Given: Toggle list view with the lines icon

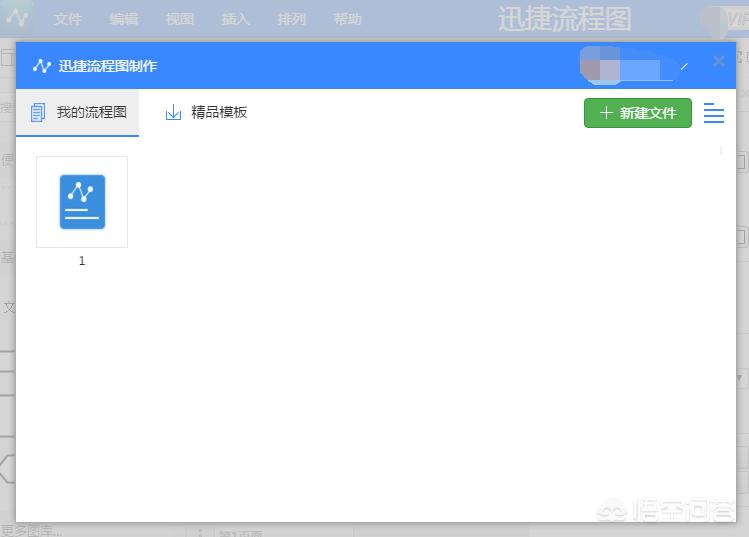Looking at the screenshot, I should point(714,113).
